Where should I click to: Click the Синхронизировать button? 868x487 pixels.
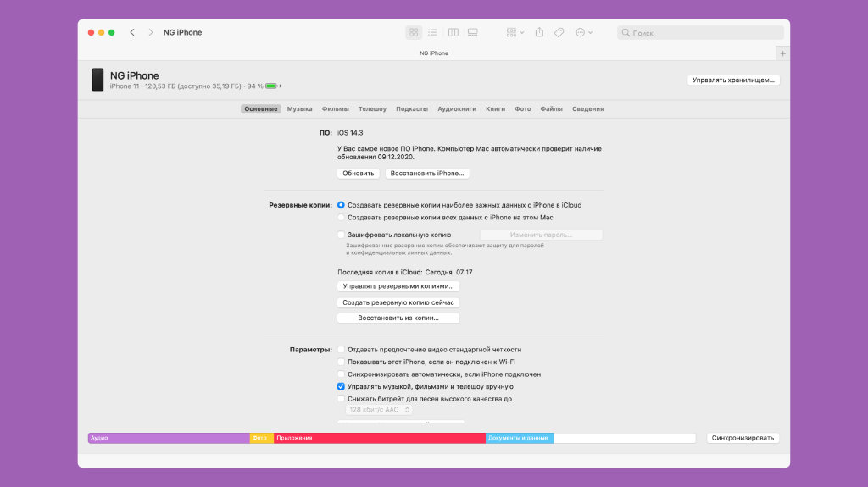point(743,438)
